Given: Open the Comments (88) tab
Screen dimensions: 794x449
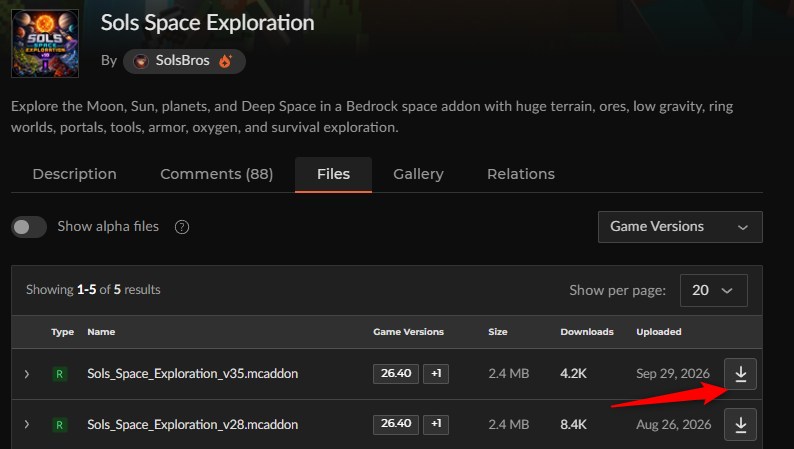Looking at the screenshot, I should [217, 174].
